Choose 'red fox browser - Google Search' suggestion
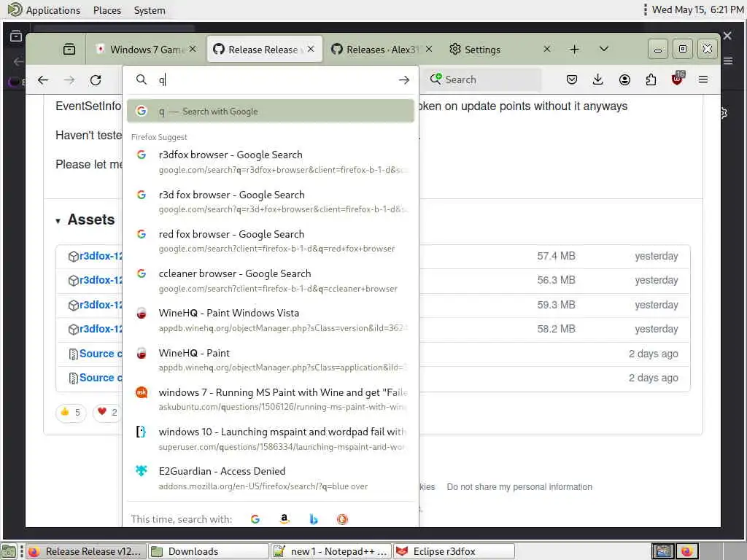Screen dimensions: 747x560 point(270,241)
